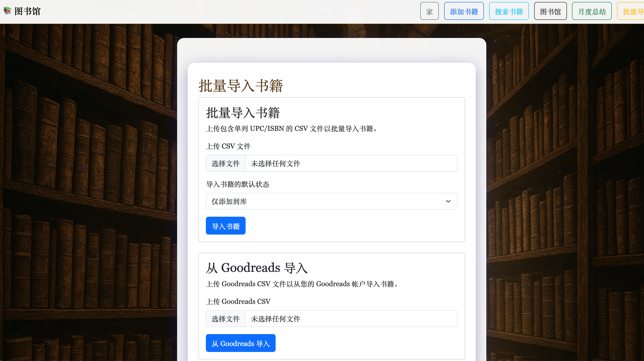
Task: Go to 家 home page
Action: [x=429, y=11]
